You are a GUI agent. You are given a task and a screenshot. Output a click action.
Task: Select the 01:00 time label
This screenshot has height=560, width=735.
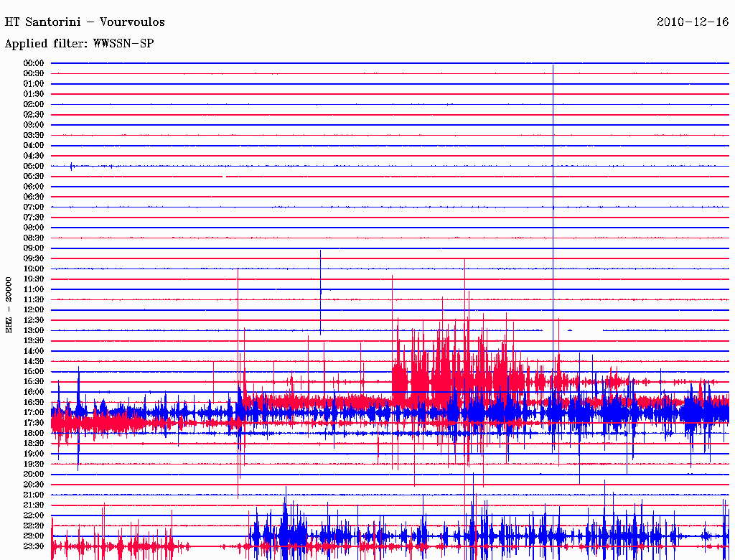(x=34, y=84)
